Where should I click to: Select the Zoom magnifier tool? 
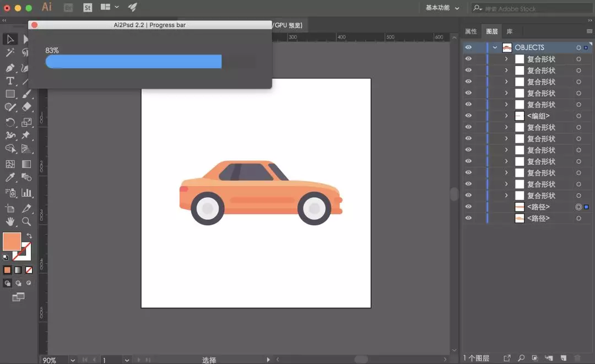coord(26,221)
